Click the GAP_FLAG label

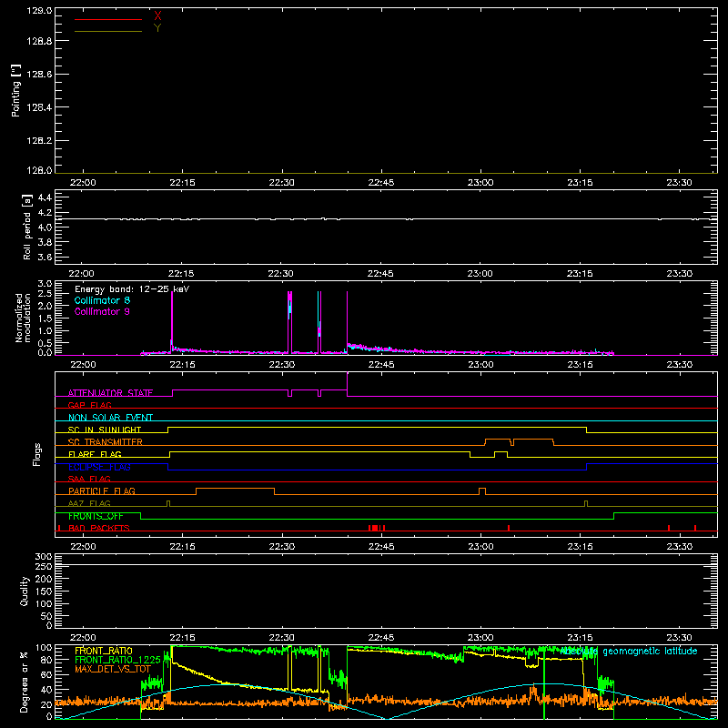point(89,405)
